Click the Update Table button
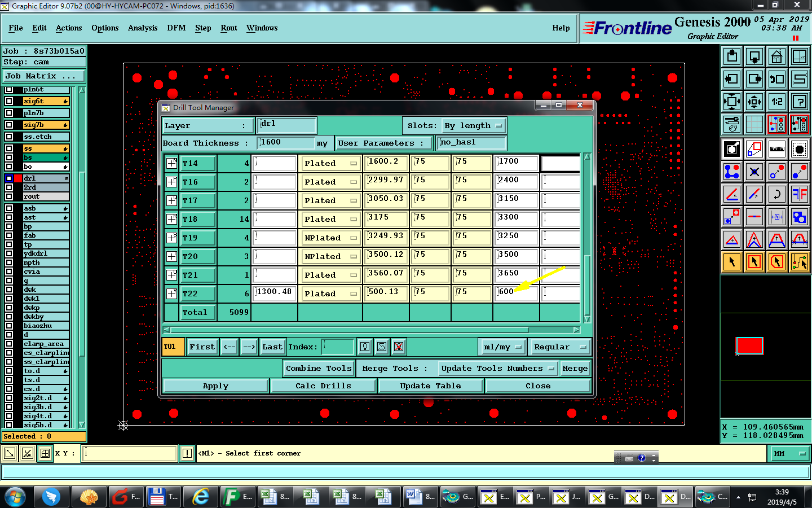812x508 pixels. (x=430, y=386)
